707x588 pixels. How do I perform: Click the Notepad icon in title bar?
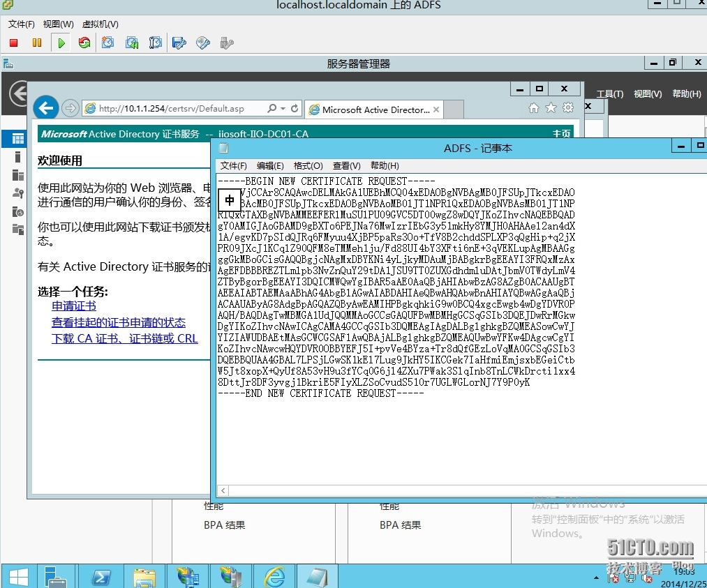pyautogui.click(x=223, y=148)
